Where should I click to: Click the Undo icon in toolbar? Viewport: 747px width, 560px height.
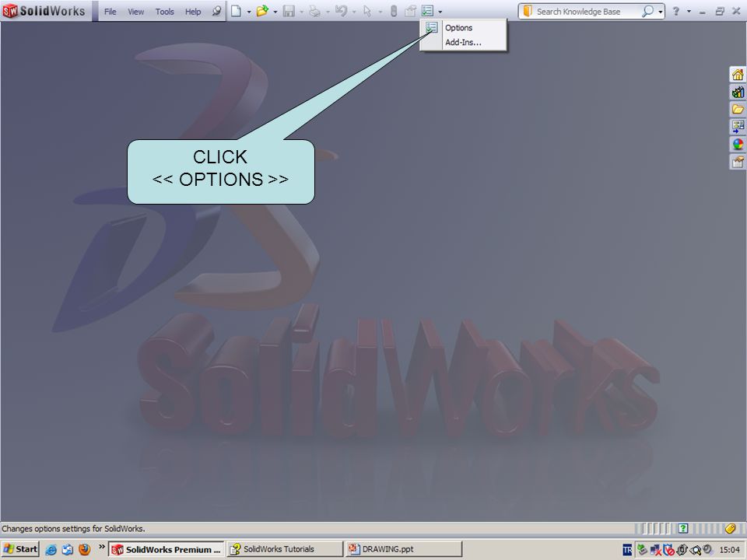point(341,11)
